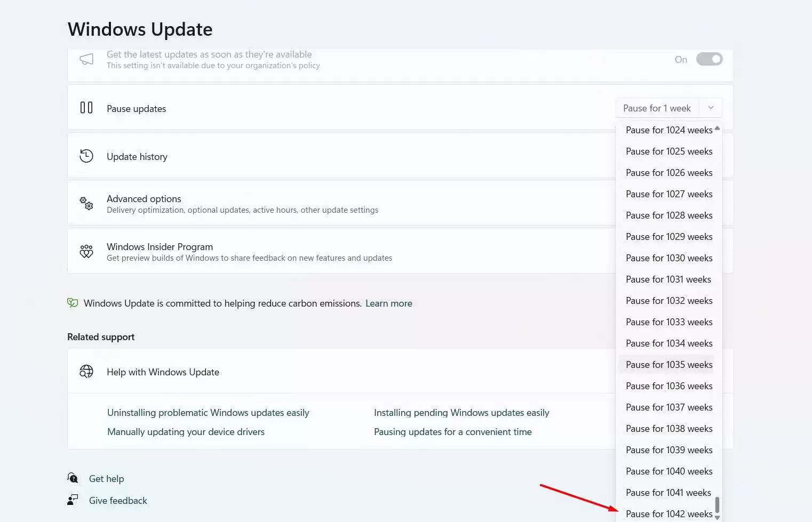Screen dimensions: 812x522
Task: Click the Get help link
Action: pyautogui.click(x=106, y=479)
